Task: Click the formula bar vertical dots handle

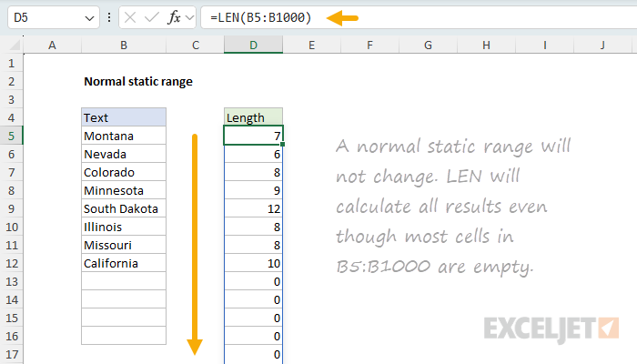Action: click(109, 18)
